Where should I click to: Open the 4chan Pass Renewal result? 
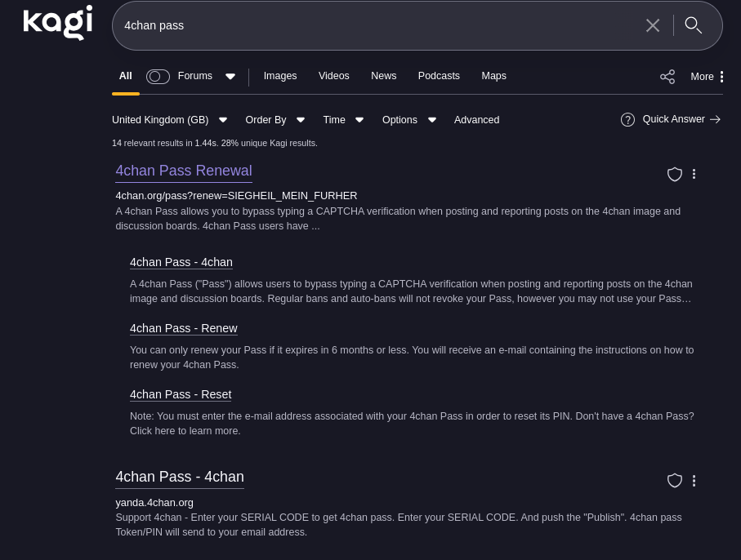click(x=184, y=171)
